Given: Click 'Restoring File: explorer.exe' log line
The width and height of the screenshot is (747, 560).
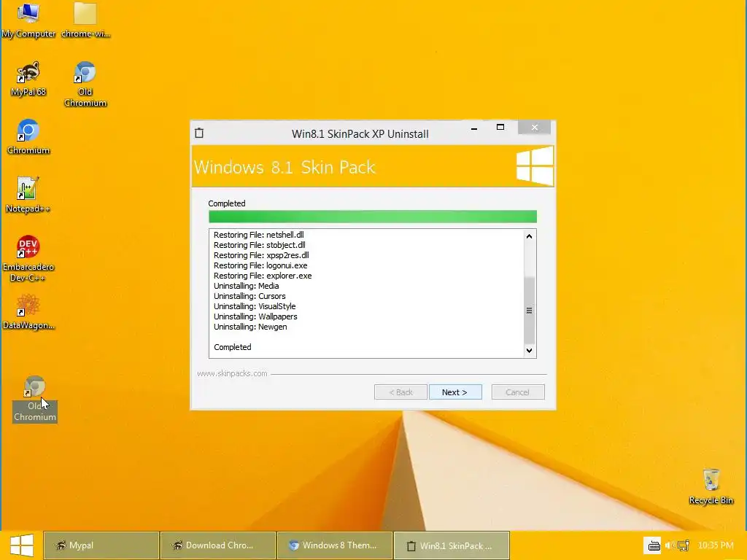Looking at the screenshot, I should (x=263, y=276).
